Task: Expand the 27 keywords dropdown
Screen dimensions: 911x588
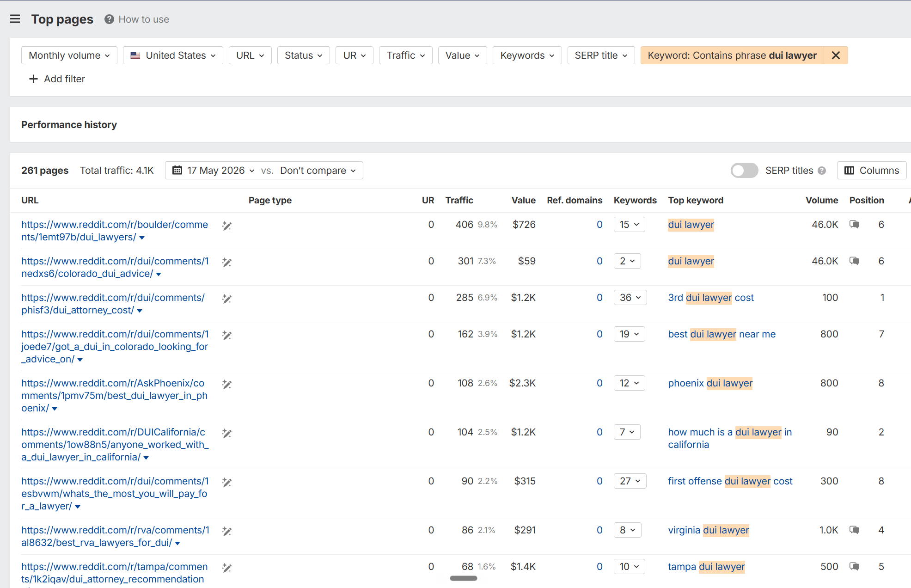Action: (630, 481)
